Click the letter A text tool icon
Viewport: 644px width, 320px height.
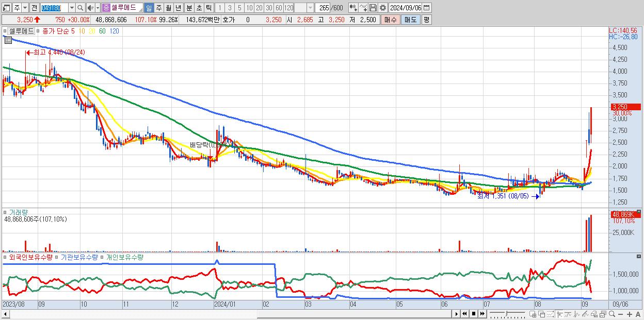tap(638, 314)
